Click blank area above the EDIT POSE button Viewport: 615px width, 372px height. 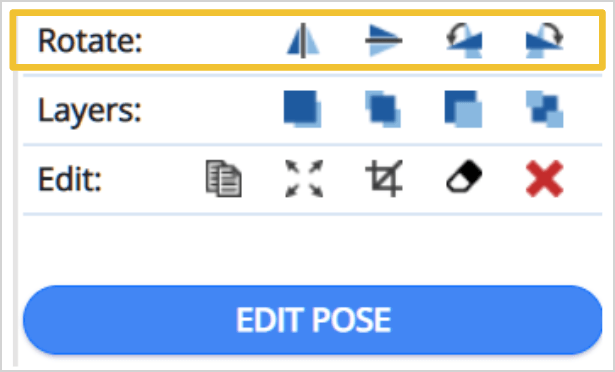(313, 250)
